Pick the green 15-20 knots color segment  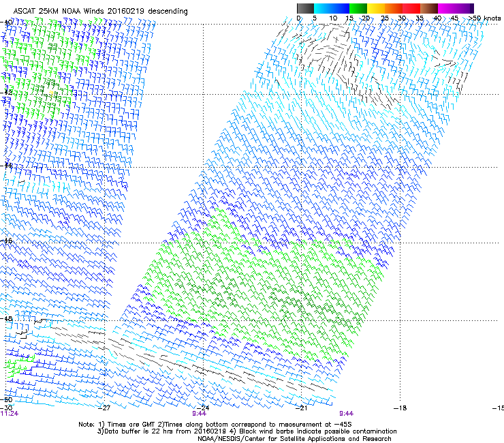(x=358, y=8)
